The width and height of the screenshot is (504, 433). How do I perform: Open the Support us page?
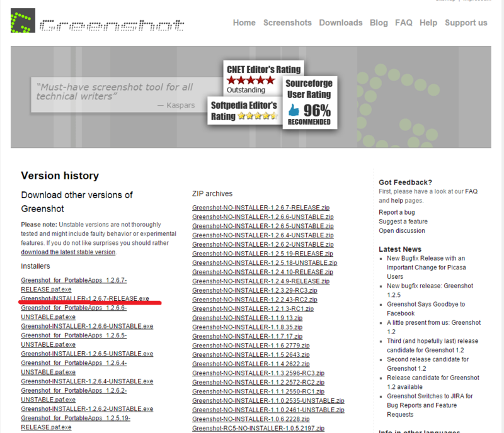(466, 23)
